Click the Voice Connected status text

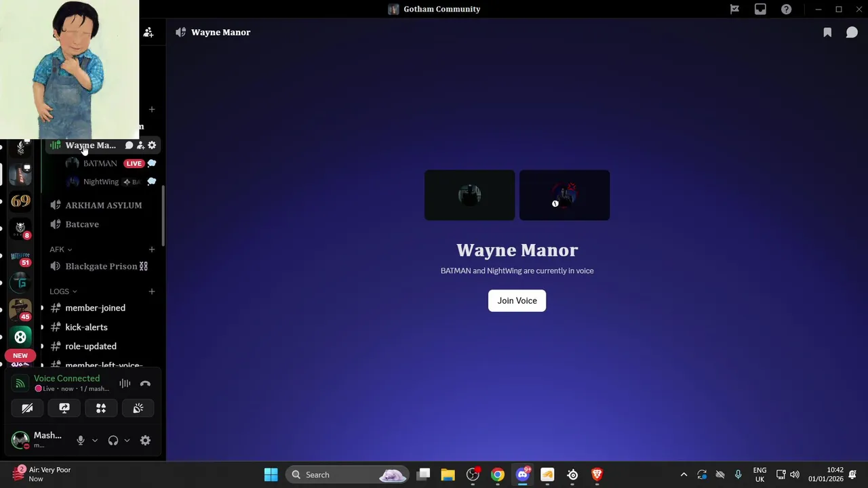66,378
